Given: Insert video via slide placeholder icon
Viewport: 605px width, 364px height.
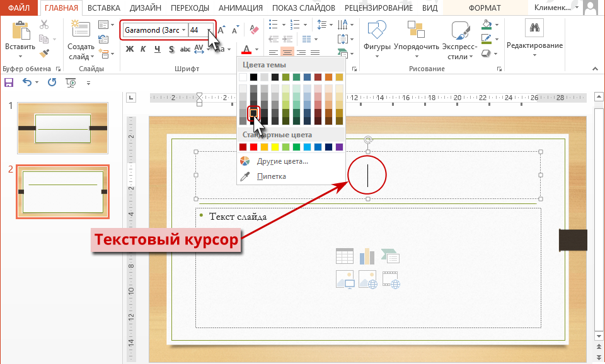Looking at the screenshot, I should point(391,280).
